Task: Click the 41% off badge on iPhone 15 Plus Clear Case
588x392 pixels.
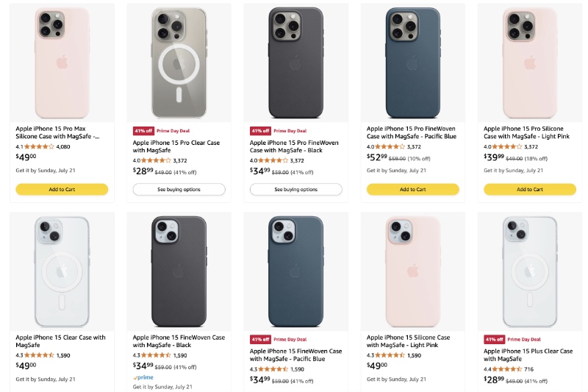Action: pyautogui.click(x=493, y=339)
